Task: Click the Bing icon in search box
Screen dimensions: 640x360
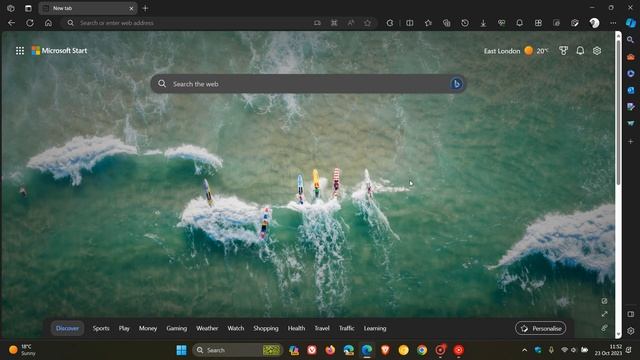Action: tap(456, 84)
